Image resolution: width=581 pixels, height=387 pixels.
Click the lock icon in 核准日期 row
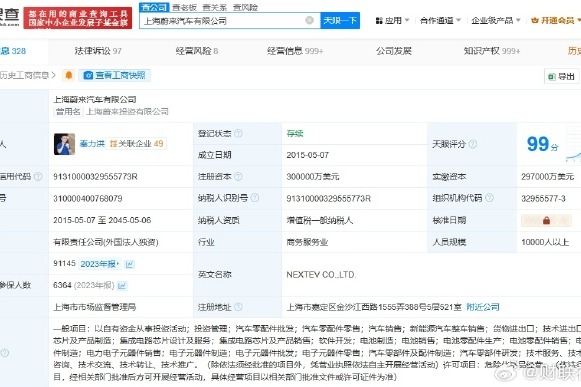pos(546,220)
